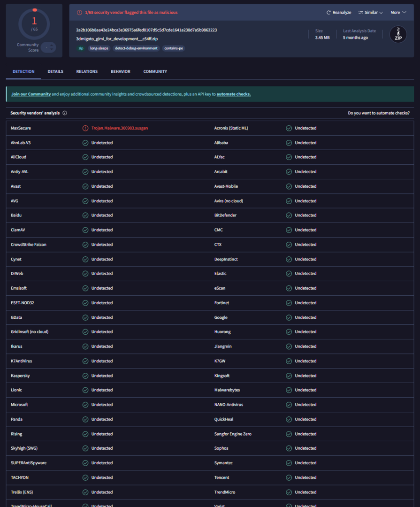Click the Malwarebytes row checkmark icon

pos(289,390)
